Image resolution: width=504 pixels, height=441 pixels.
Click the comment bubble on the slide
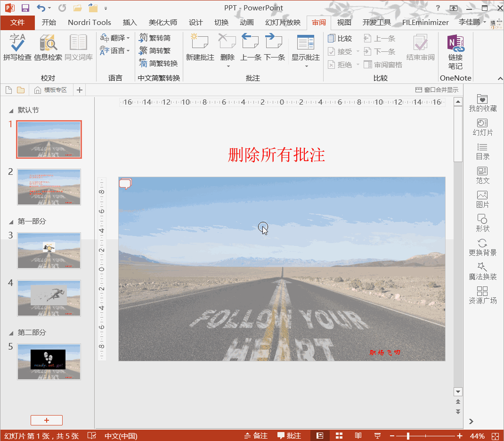click(125, 184)
